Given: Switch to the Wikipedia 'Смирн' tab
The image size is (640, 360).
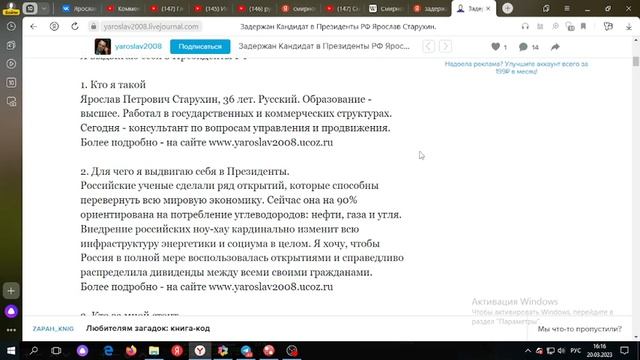Looking at the screenshot, I should click(386, 8).
